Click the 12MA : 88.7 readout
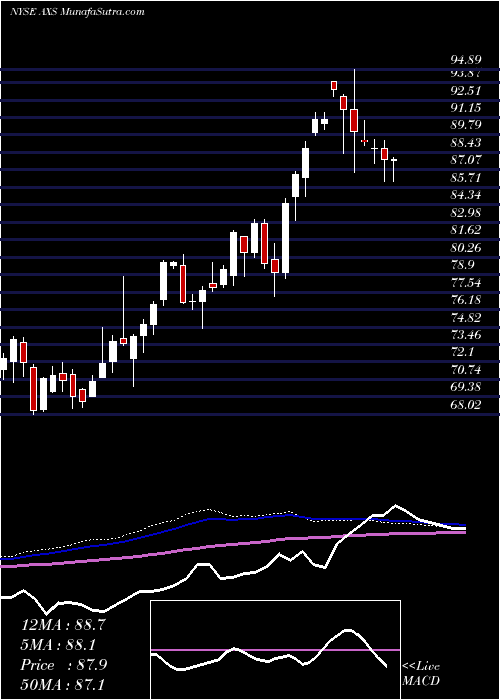 [63, 625]
